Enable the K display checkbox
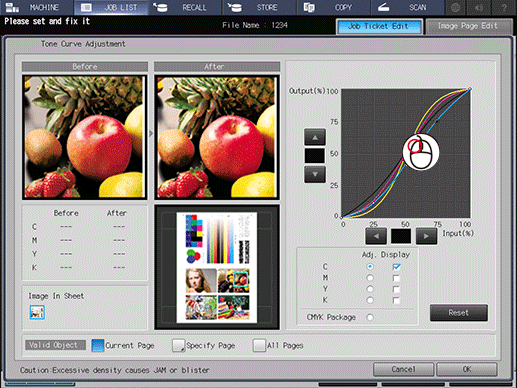517x388 pixels. pos(396,300)
